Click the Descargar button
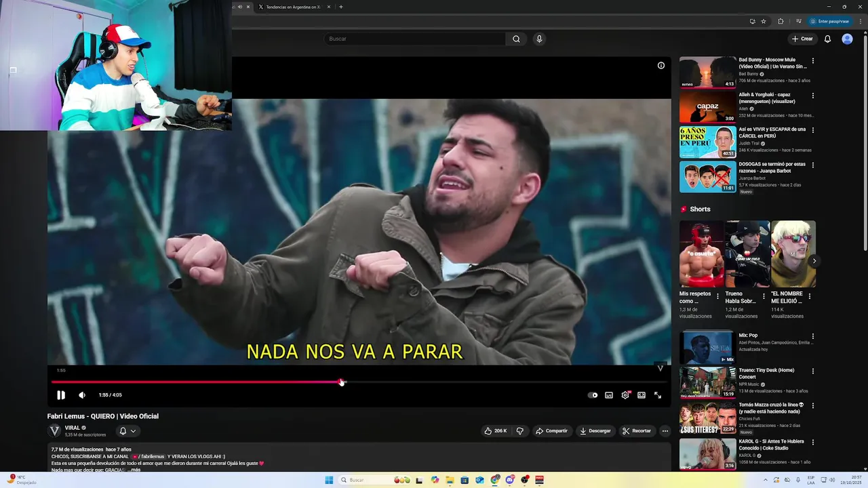 595,431
